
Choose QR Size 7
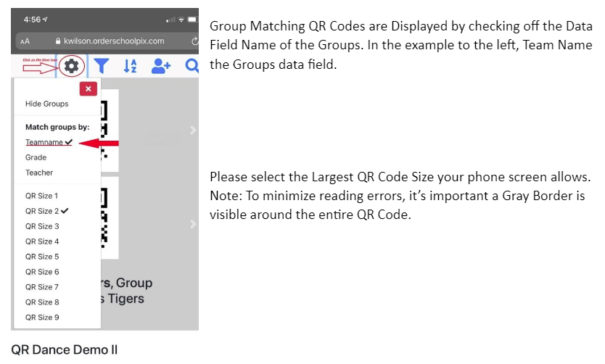point(42,287)
